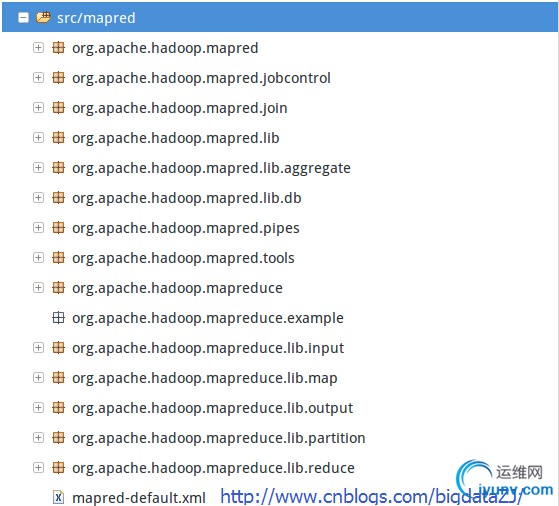Open the mapred-default.xml file
The height and width of the screenshot is (506, 559).
point(139,497)
